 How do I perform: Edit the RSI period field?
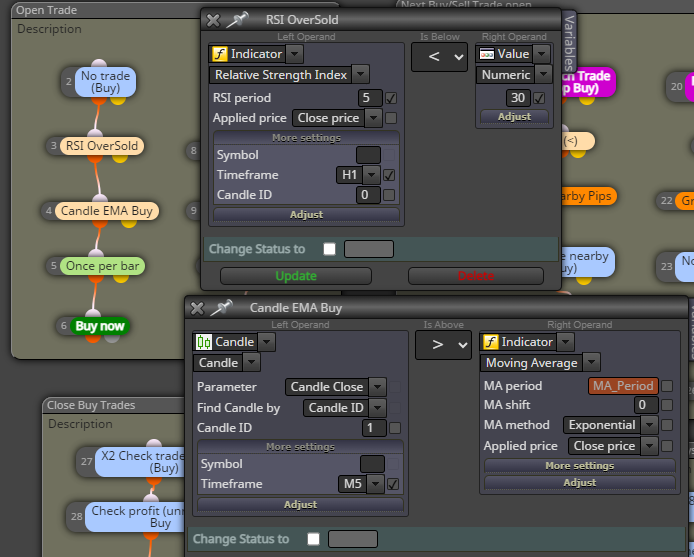(x=370, y=98)
